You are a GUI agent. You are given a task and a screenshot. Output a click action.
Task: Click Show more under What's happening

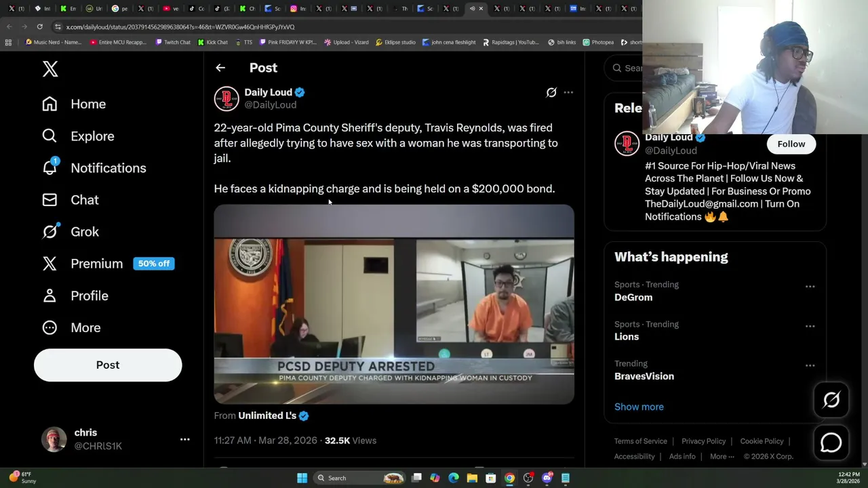click(x=639, y=407)
